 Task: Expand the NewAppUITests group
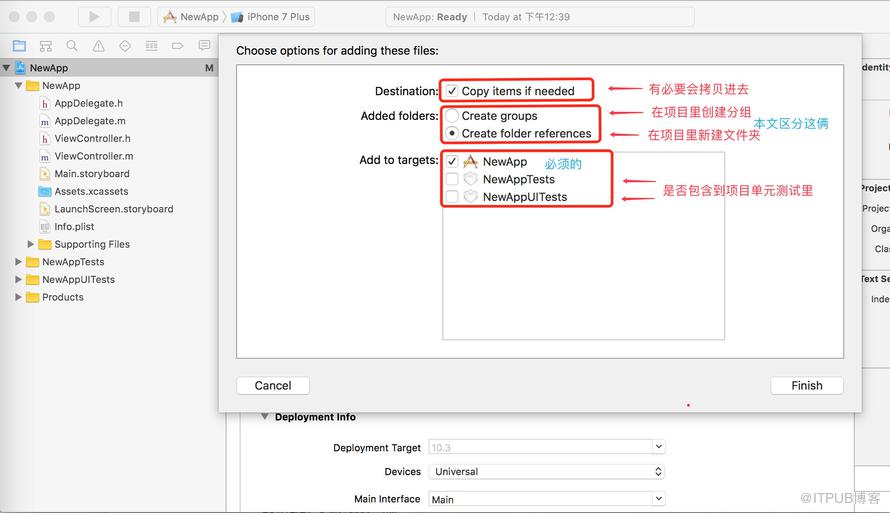(x=18, y=279)
